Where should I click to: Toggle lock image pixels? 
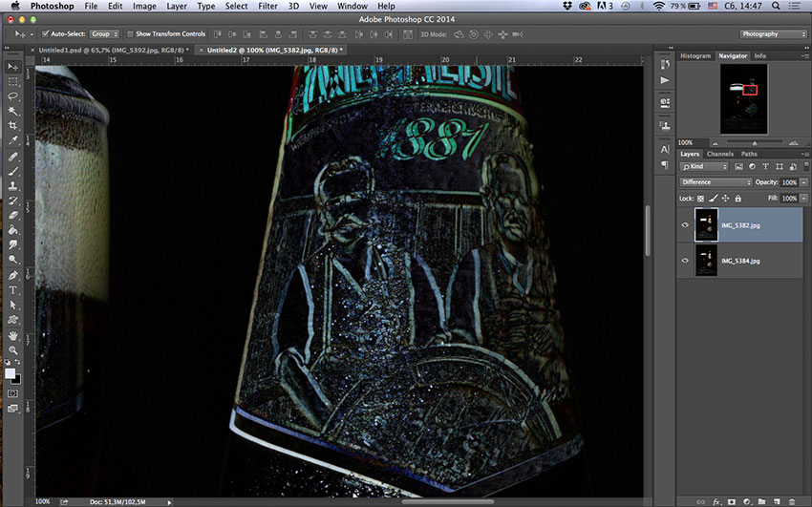pos(713,199)
